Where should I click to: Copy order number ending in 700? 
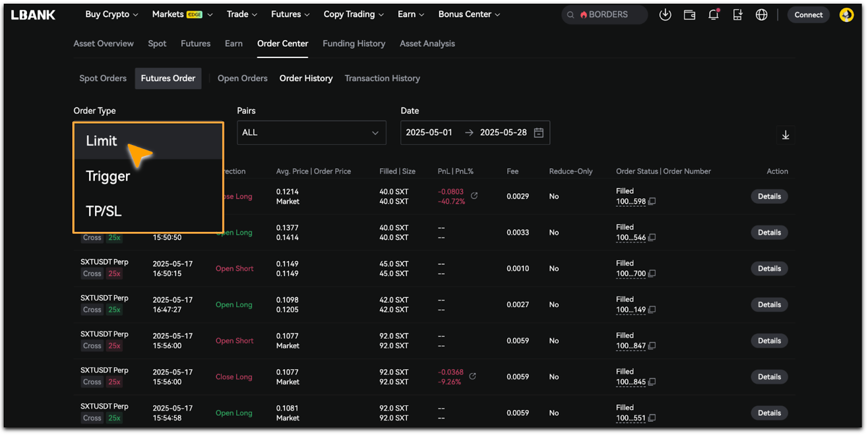tap(652, 274)
